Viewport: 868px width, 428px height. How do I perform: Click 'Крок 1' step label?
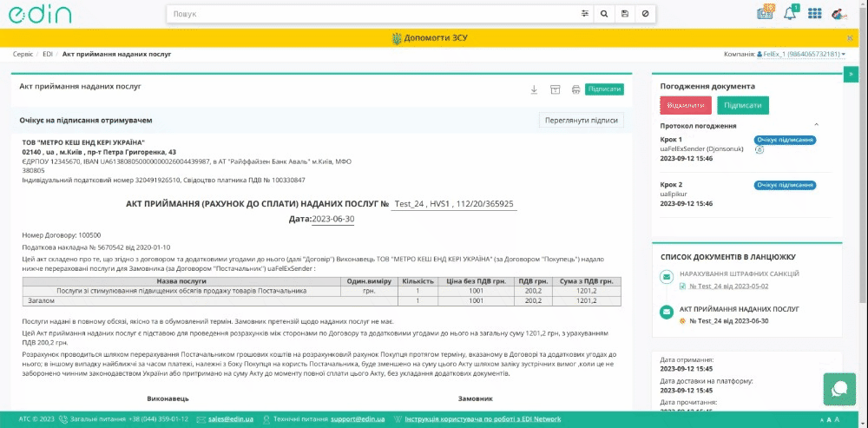coord(671,140)
